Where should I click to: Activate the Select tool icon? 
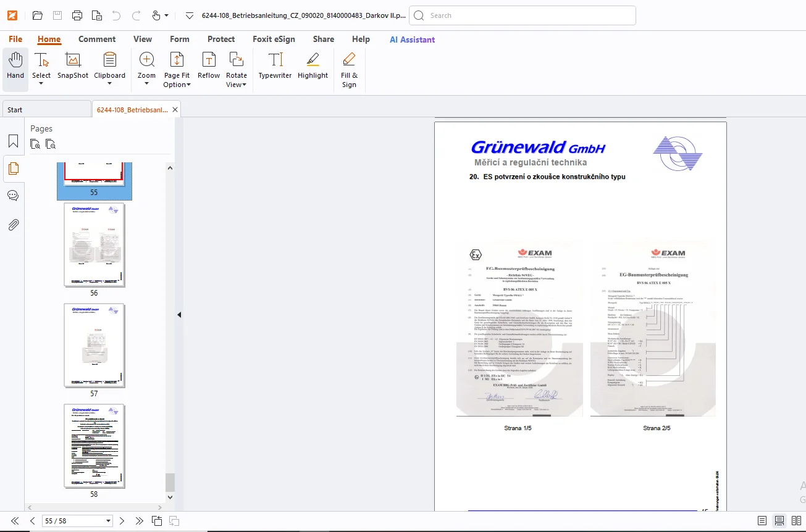click(x=41, y=60)
